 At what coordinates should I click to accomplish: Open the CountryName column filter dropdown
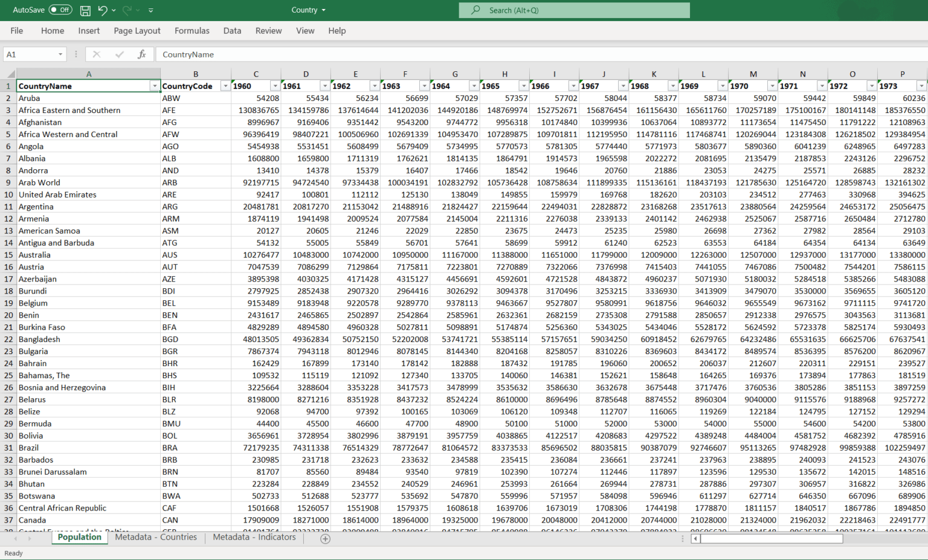pyautogui.click(x=155, y=86)
